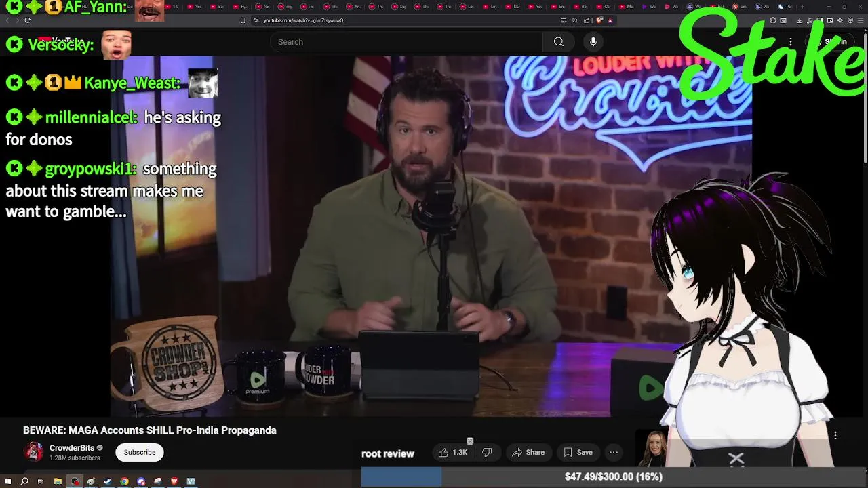Image resolution: width=868 pixels, height=488 pixels.
Task: Dislike the video with the thumbs-down button
Action: (x=487, y=452)
